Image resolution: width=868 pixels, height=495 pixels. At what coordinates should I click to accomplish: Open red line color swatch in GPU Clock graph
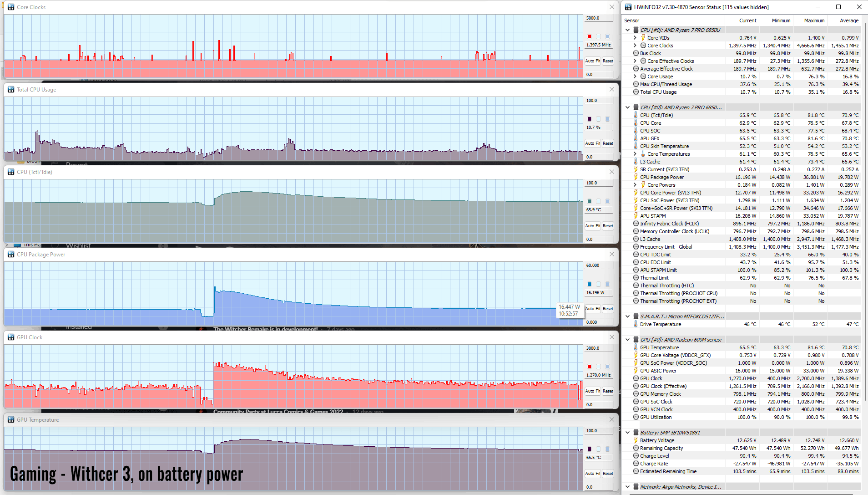[590, 367]
